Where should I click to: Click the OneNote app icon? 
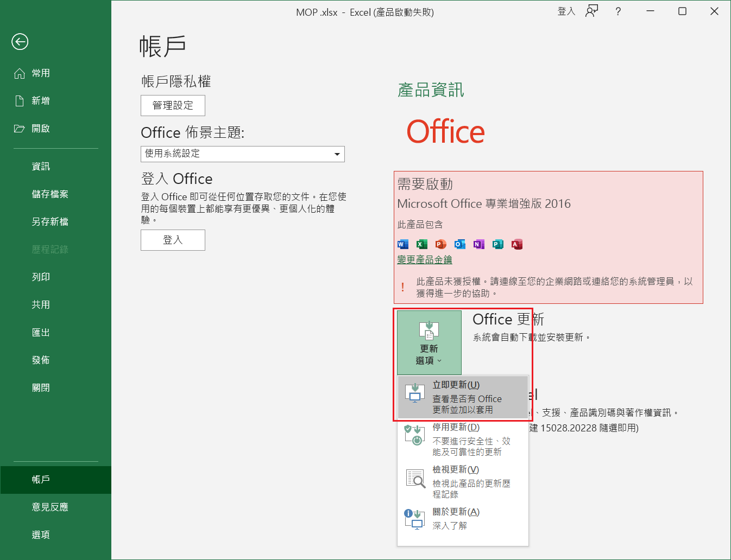click(x=479, y=244)
